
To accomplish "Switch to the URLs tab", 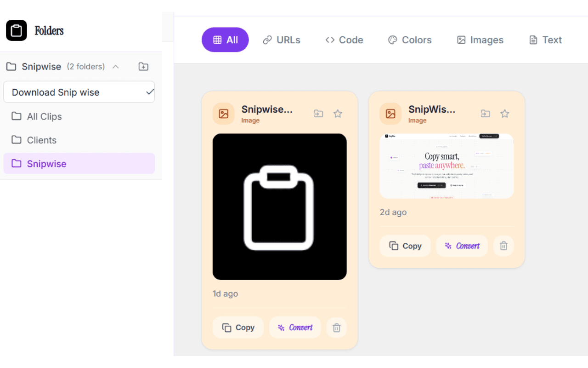I will (282, 40).
